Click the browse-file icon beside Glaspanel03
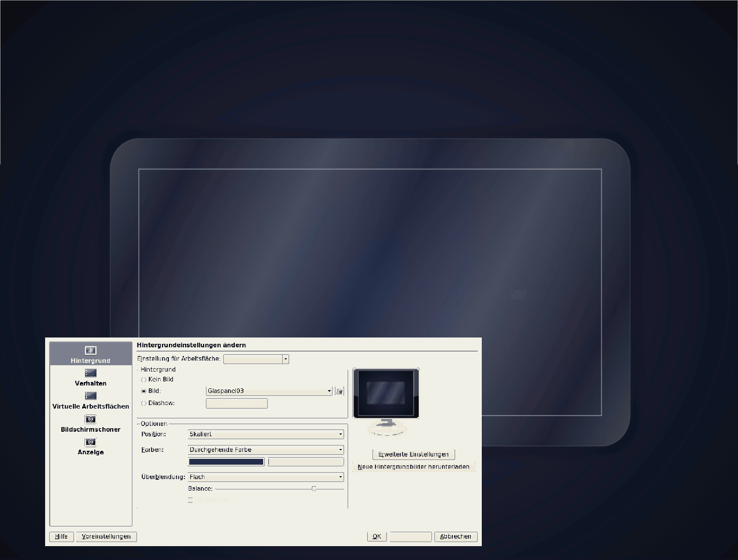Screen dimensions: 738x560 340,391
